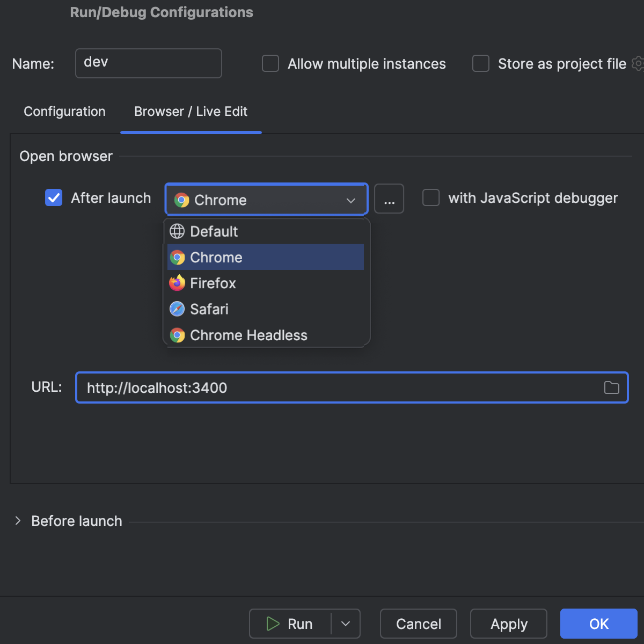The width and height of the screenshot is (644, 644).
Task: Click inside the URL input field
Action: pos(268,387)
